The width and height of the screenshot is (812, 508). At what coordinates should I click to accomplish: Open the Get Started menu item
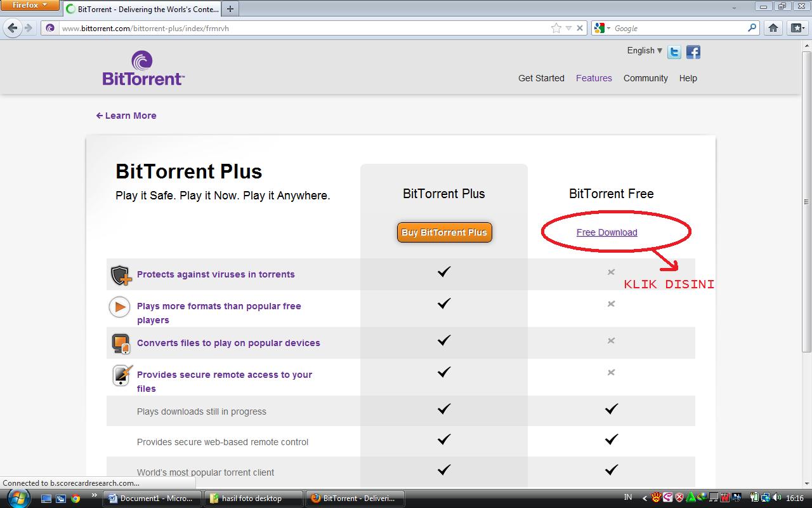pyautogui.click(x=541, y=78)
